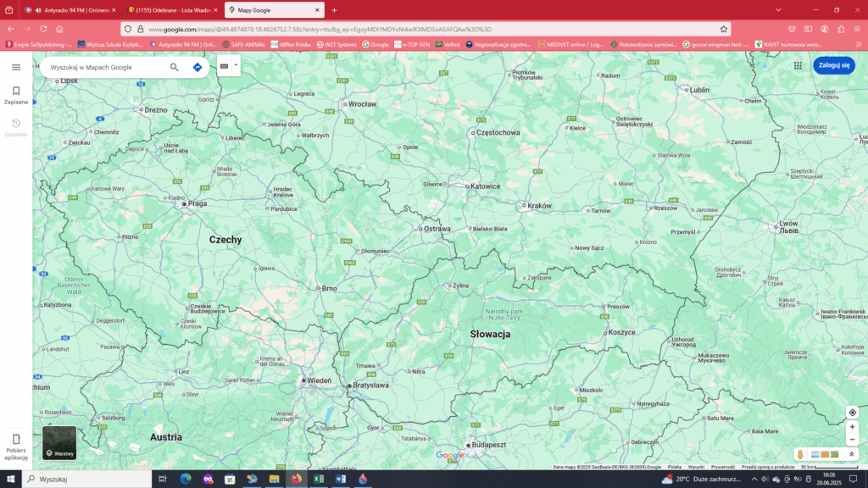
Task: Reload the current page
Action: [43, 30]
